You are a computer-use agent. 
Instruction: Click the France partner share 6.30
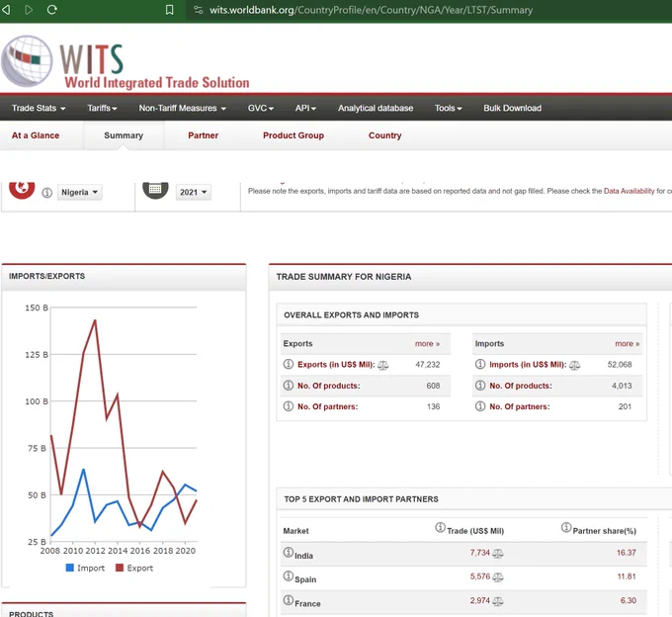(x=629, y=601)
